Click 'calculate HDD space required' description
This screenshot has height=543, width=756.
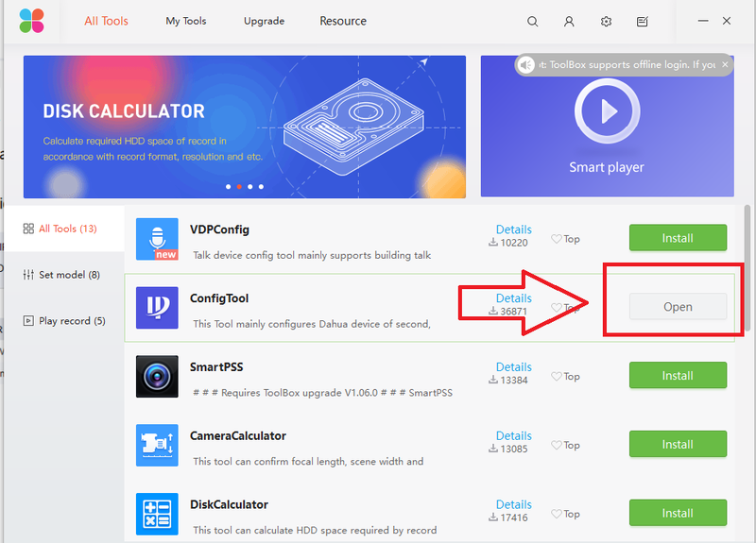point(315,531)
